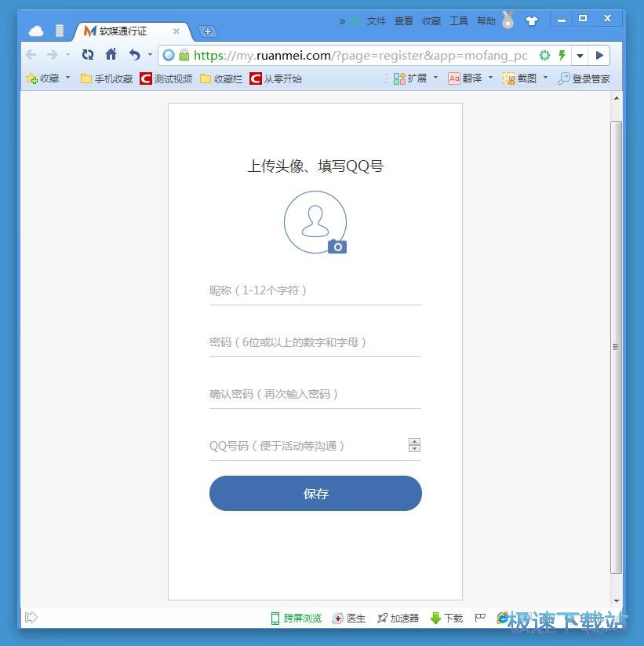The image size is (644, 646).
Task: Click the cloud icon in tab bar
Action: tap(36, 31)
